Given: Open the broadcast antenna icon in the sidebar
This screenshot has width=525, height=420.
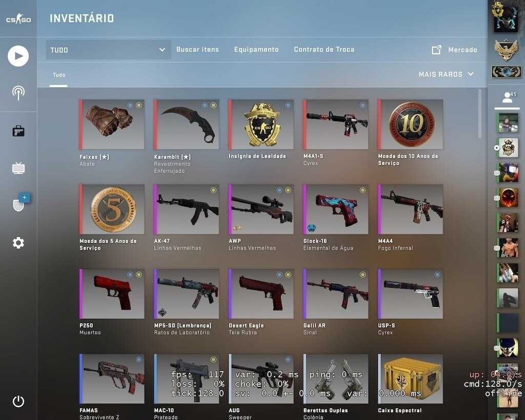Looking at the screenshot, I should 18,93.
